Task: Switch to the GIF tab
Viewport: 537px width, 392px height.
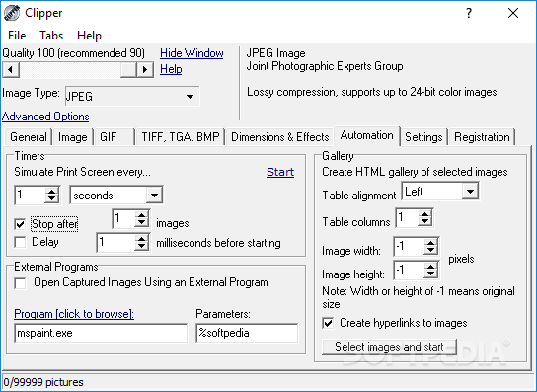Action: click(x=115, y=137)
